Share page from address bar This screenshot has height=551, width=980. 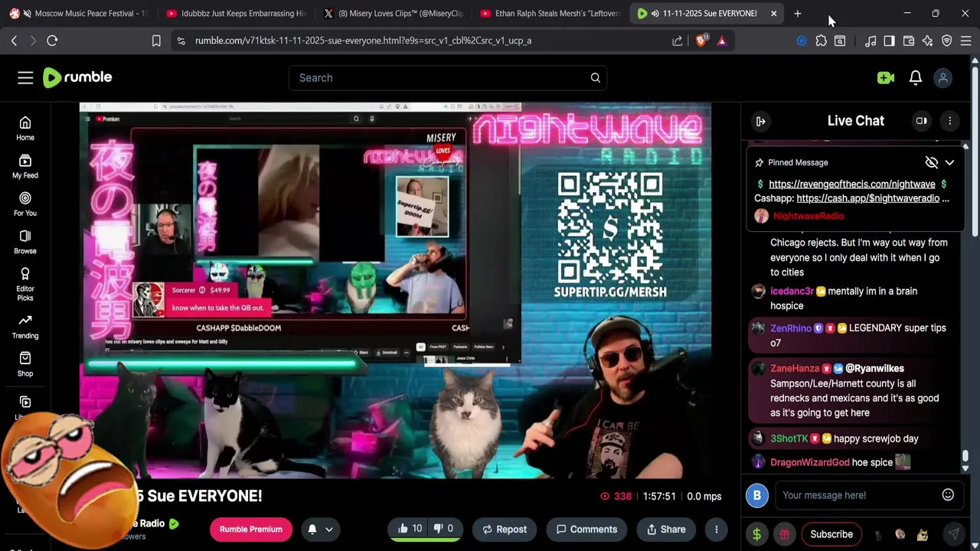(x=678, y=41)
